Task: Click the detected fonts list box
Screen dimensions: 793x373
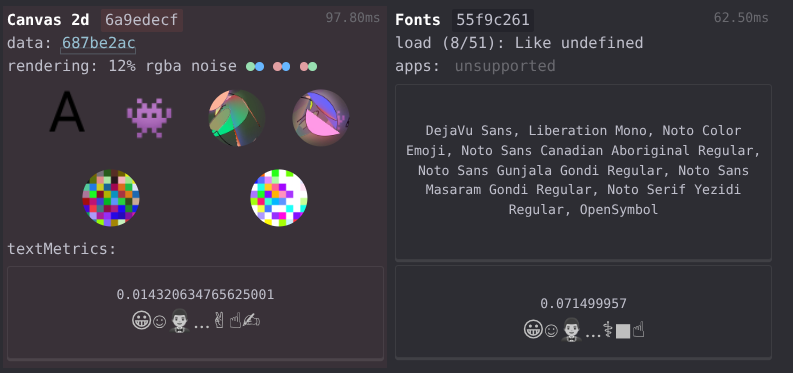Action: pyautogui.click(x=583, y=172)
